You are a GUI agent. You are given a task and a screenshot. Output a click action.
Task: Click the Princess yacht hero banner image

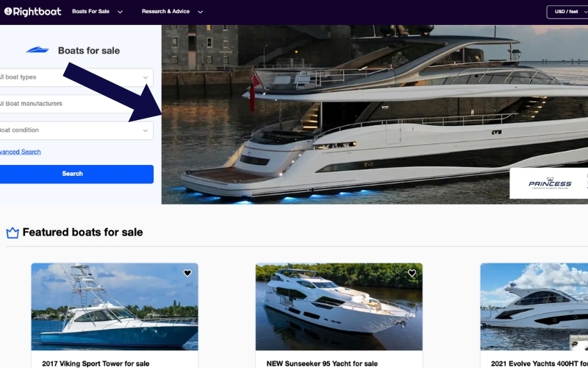(375, 115)
